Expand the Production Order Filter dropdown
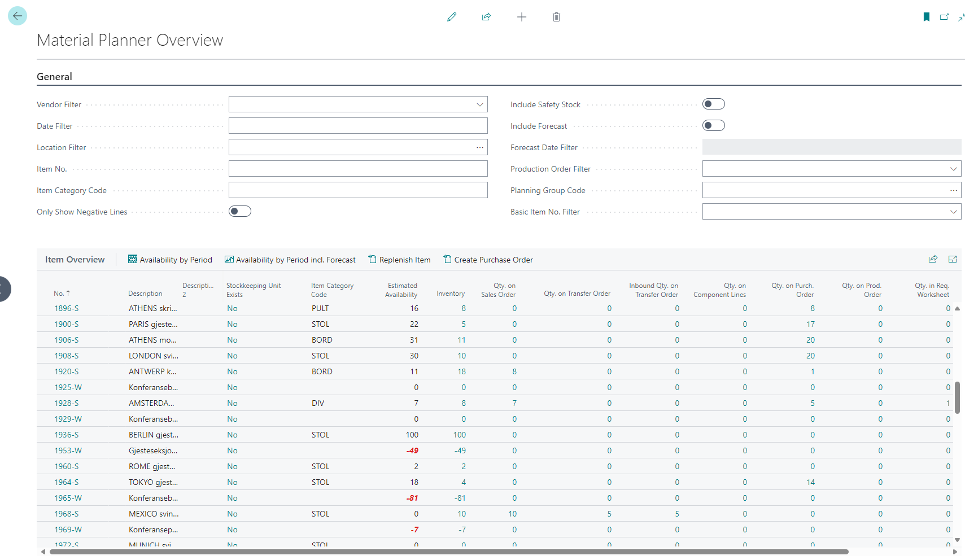This screenshot has width=965, height=560. pyautogui.click(x=953, y=169)
